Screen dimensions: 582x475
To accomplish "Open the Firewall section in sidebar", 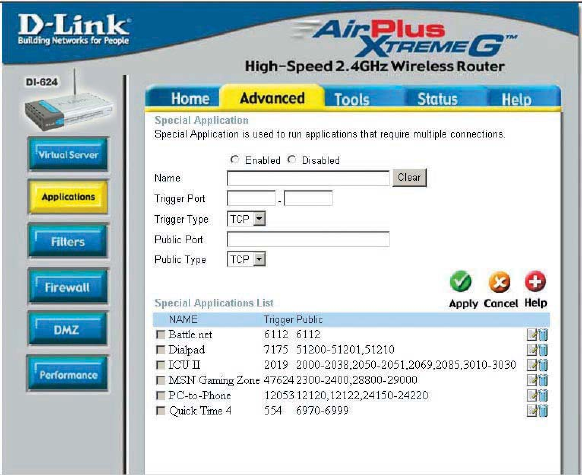I will (x=68, y=287).
